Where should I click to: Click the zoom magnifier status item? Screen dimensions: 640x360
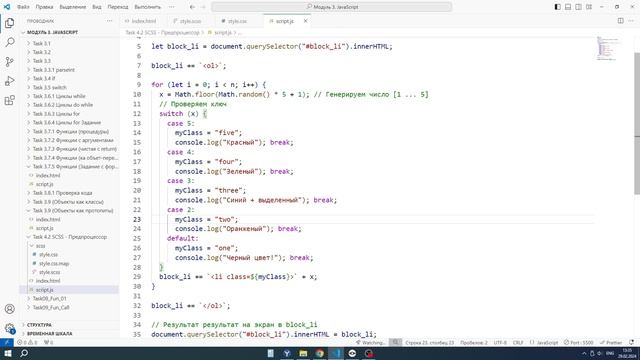pos(395,342)
